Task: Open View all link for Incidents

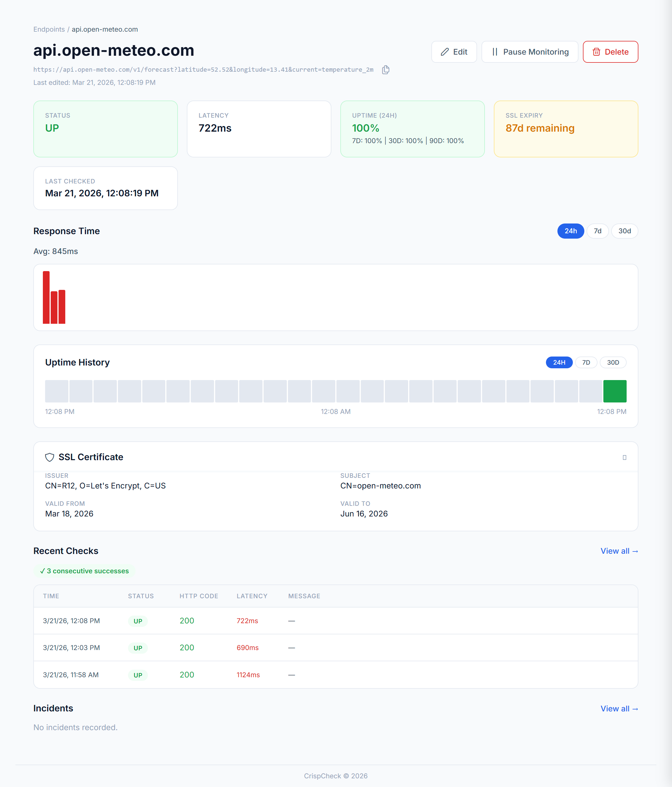Action: (x=619, y=708)
